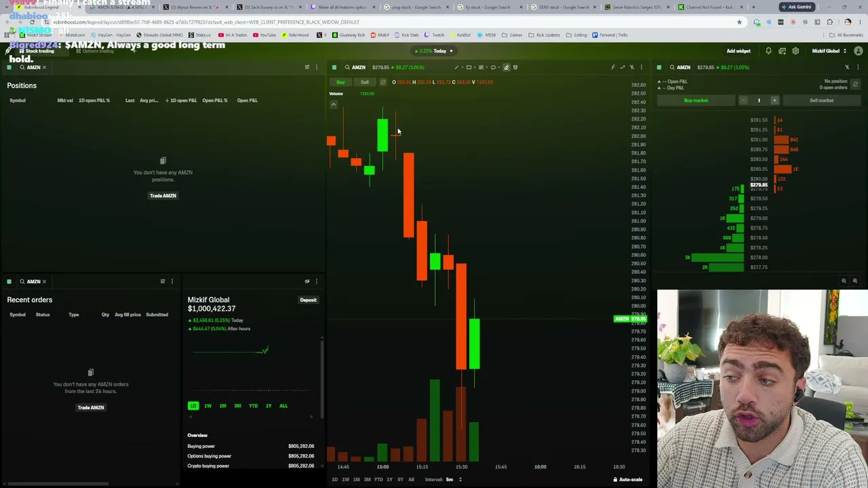Click the Add widget button

pos(738,51)
